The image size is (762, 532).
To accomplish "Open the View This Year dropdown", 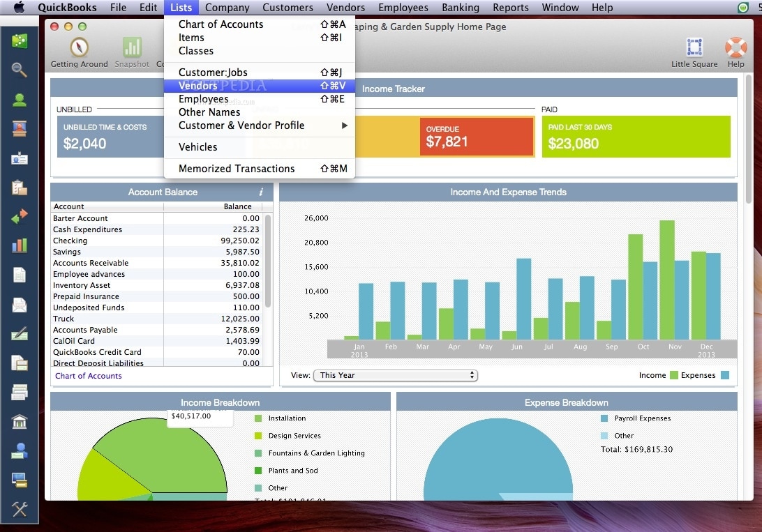I will tap(396, 375).
